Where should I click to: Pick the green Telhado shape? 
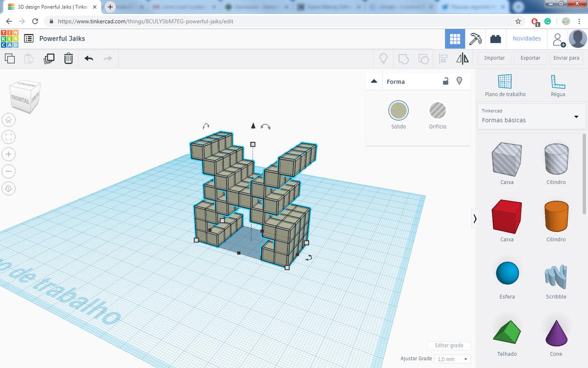pos(507,331)
